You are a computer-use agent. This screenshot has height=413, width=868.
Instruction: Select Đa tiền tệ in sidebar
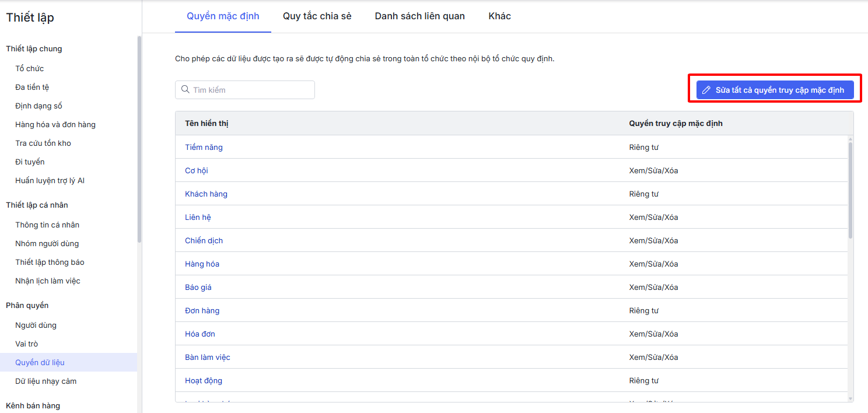pos(32,87)
